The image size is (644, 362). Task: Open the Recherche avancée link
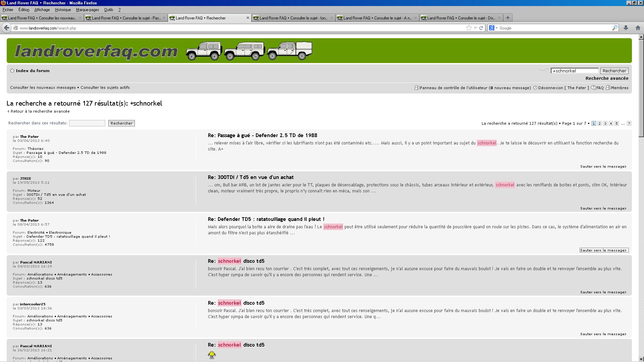pyautogui.click(x=607, y=78)
